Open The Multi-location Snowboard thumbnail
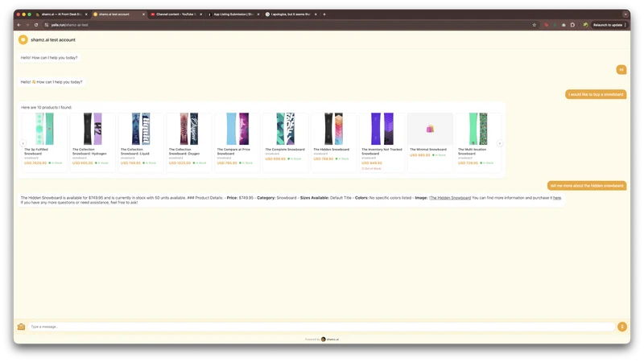 coord(478,129)
